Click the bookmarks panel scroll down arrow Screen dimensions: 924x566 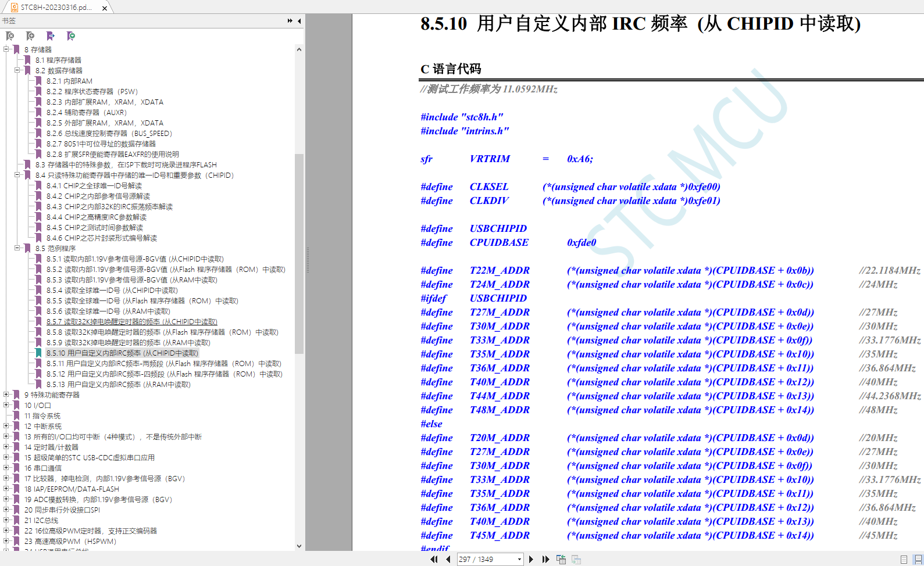(x=299, y=546)
